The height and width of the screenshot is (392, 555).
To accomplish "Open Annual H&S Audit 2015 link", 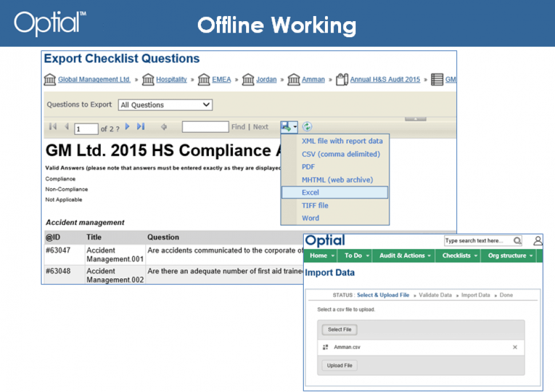I will pyautogui.click(x=385, y=80).
